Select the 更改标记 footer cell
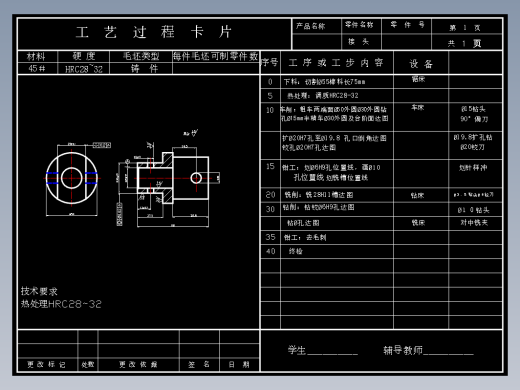This screenshot has width=520, height=390. point(48,364)
